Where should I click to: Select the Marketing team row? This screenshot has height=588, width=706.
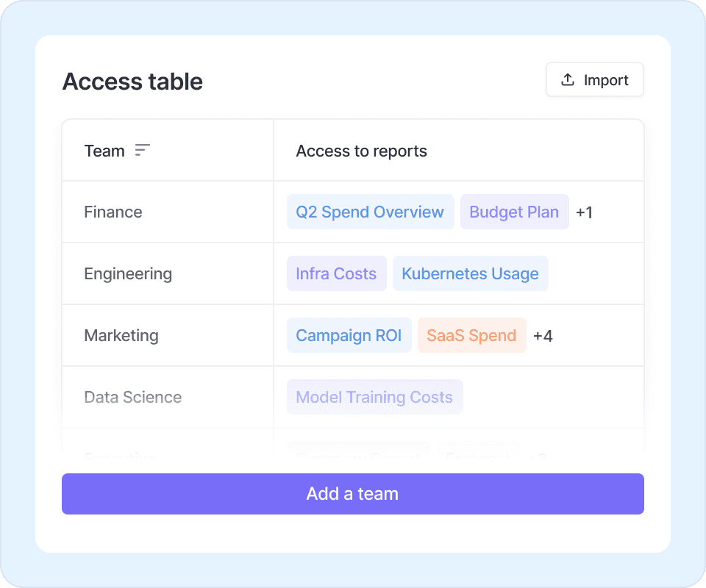pyautogui.click(x=121, y=336)
